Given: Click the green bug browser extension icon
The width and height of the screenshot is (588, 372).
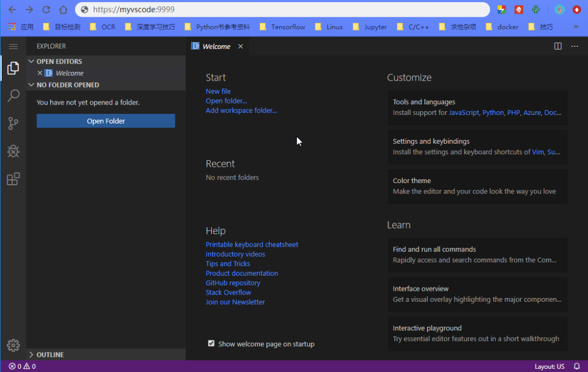Looking at the screenshot, I should (536, 10).
